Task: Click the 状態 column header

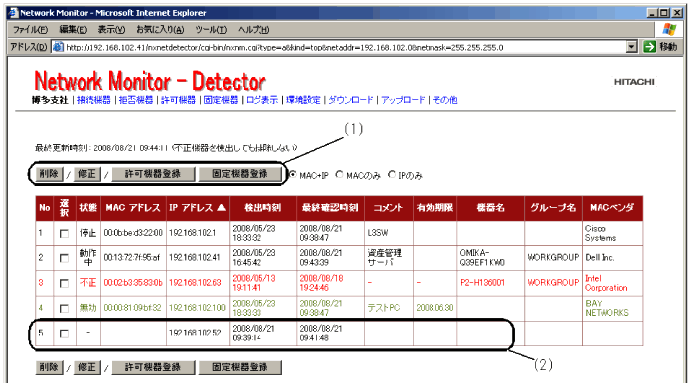Action: 88,208
